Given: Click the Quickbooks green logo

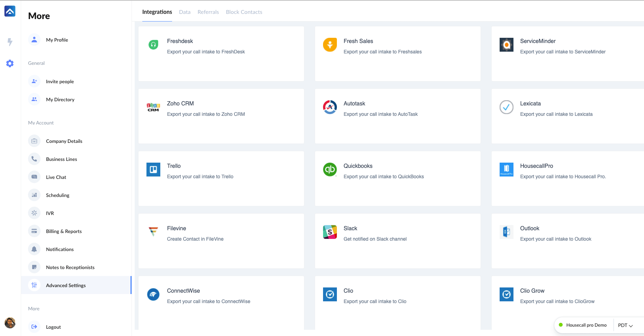Looking at the screenshot, I should [x=330, y=170].
